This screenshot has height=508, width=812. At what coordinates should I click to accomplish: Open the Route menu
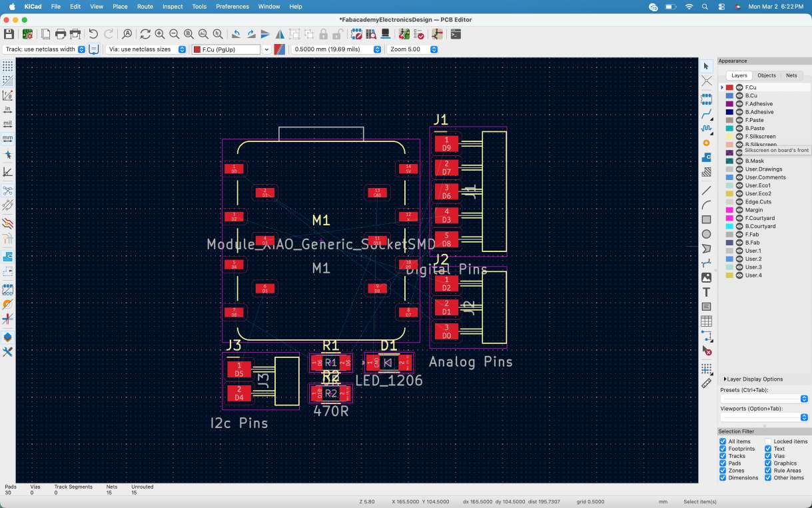click(145, 6)
